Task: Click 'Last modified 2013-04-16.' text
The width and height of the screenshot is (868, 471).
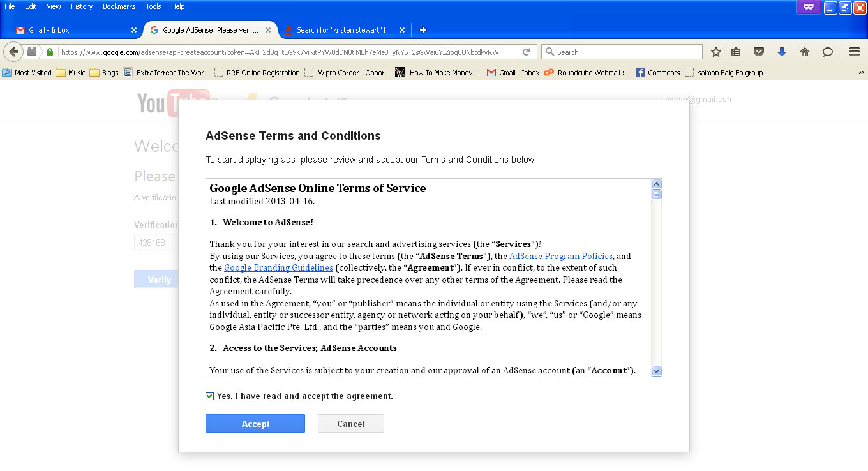Action: (x=262, y=201)
